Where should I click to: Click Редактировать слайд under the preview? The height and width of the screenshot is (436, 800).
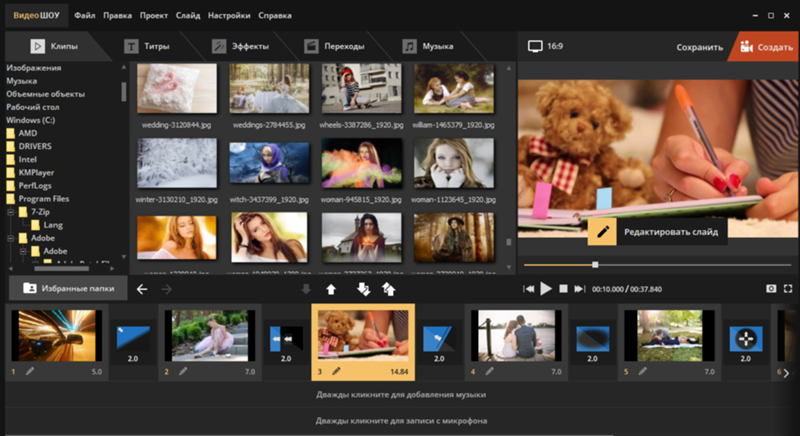pos(657,232)
